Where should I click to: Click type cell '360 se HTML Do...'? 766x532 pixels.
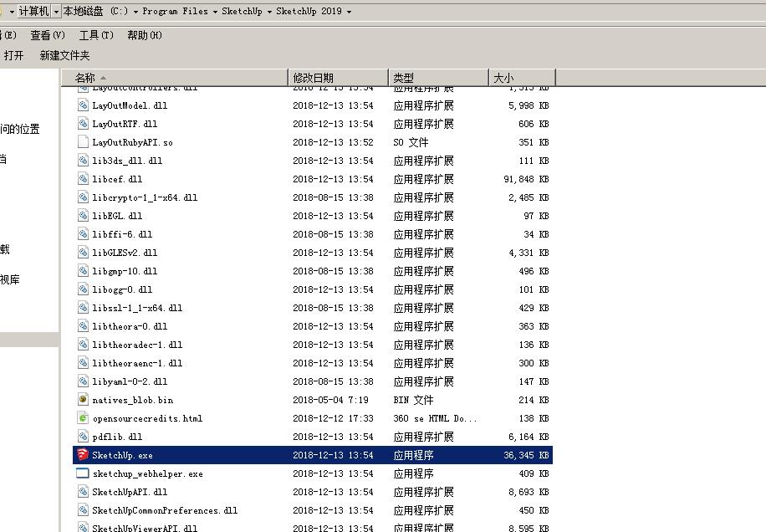435,419
